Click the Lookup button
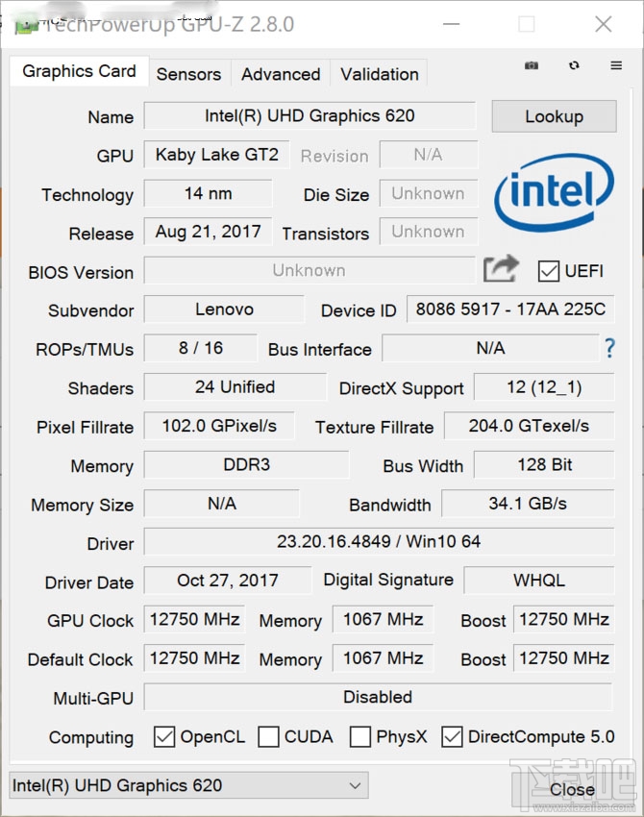This screenshot has height=817, width=644. click(554, 116)
